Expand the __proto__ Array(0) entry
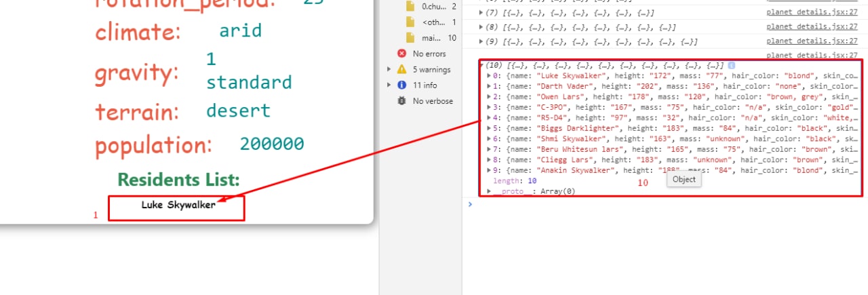This screenshot has height=295, width=868. click(x=490, y=191)
